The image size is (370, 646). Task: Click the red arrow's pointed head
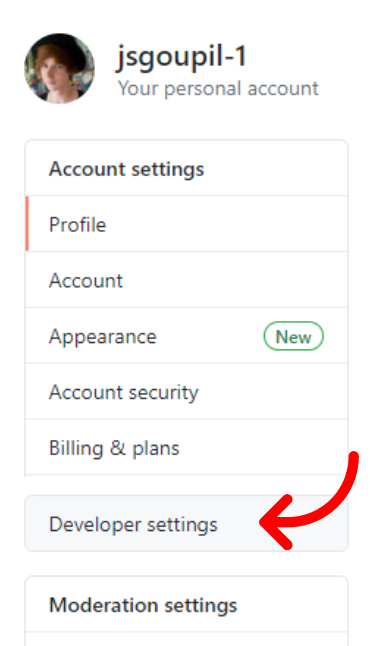pos(274,522)
